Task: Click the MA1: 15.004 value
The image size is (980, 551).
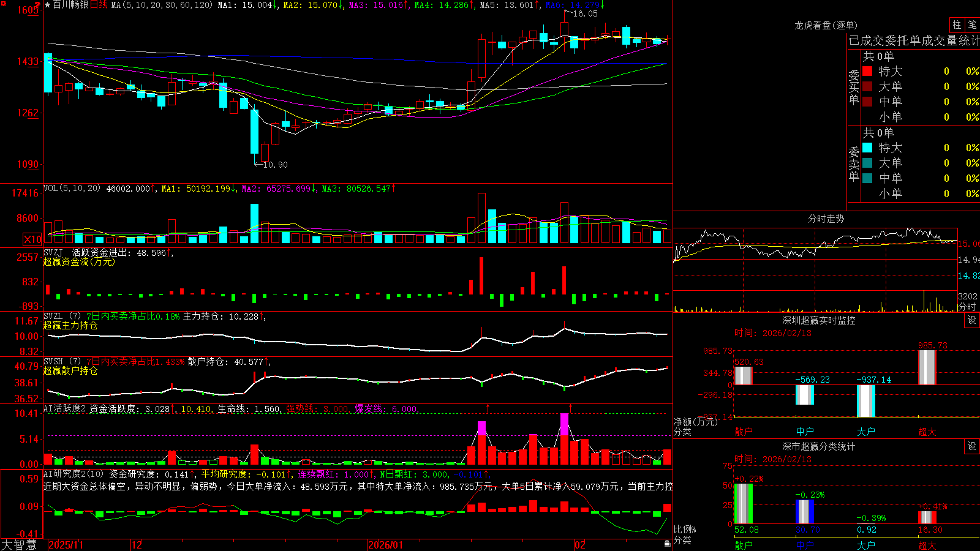Action: coord(247,5)
